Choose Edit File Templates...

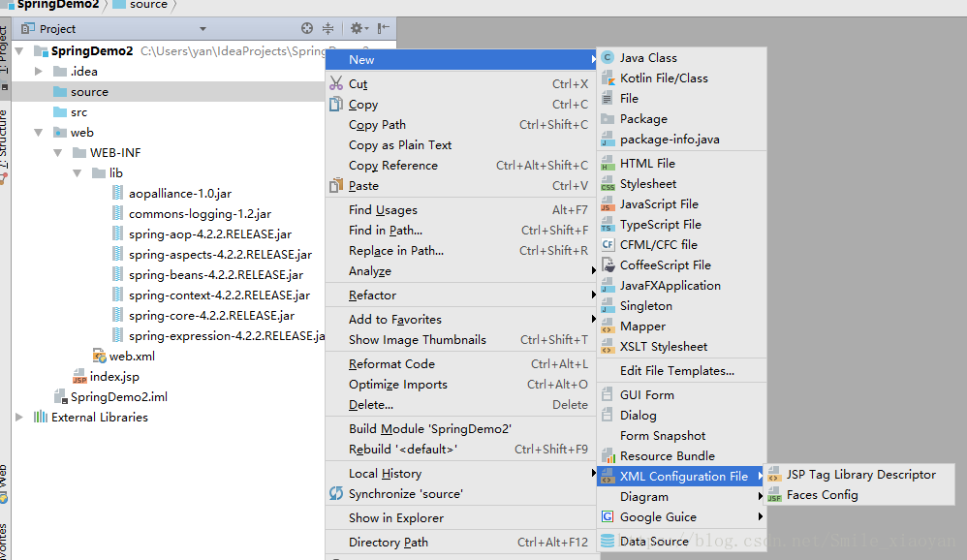click(x=681, y=371)
